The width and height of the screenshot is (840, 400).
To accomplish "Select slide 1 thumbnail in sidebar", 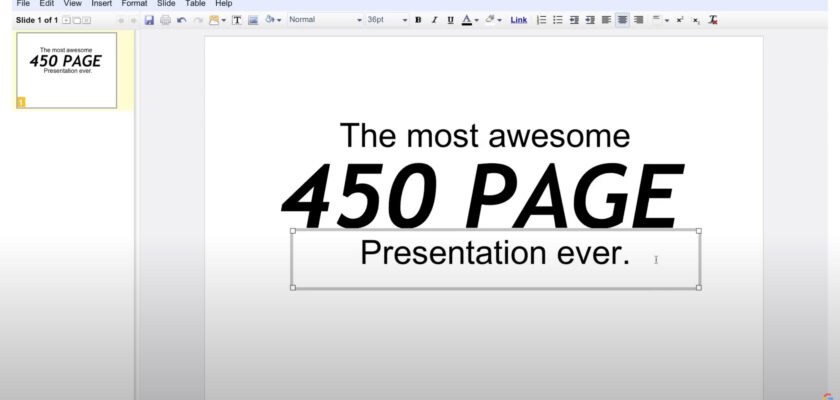I will 66,70.
